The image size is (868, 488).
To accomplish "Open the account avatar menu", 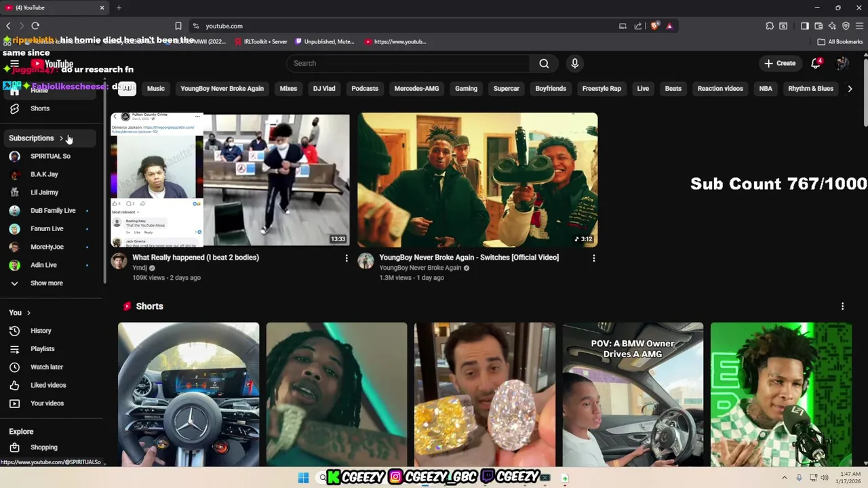I will 842,63.
